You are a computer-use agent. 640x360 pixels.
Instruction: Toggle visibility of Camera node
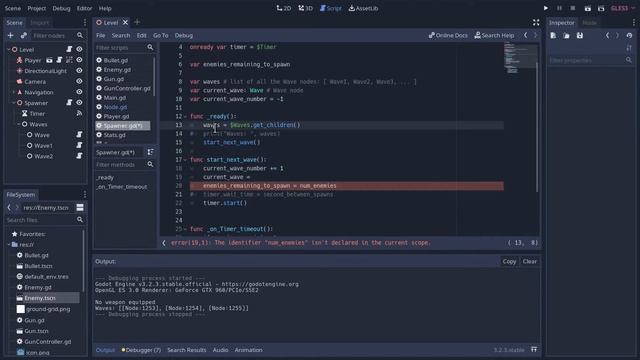click(79, 81)
